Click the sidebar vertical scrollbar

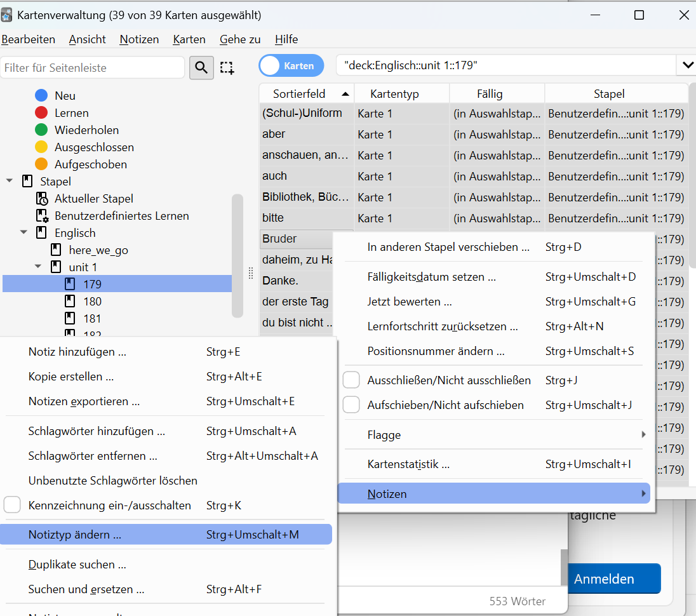click(238, 256)
